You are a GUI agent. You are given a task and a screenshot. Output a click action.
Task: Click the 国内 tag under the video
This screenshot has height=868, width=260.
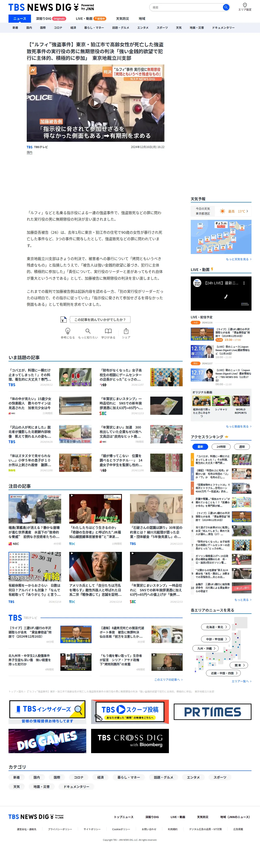29,152
